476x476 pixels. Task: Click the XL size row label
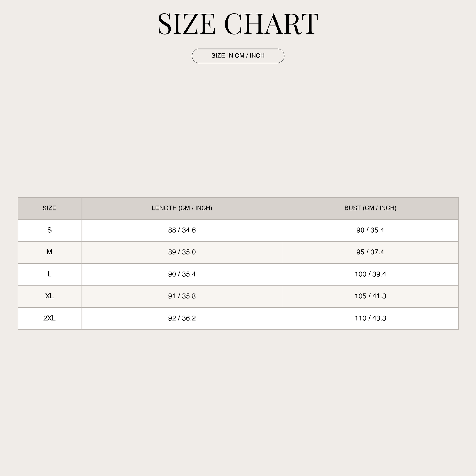[x=50, y=296]
